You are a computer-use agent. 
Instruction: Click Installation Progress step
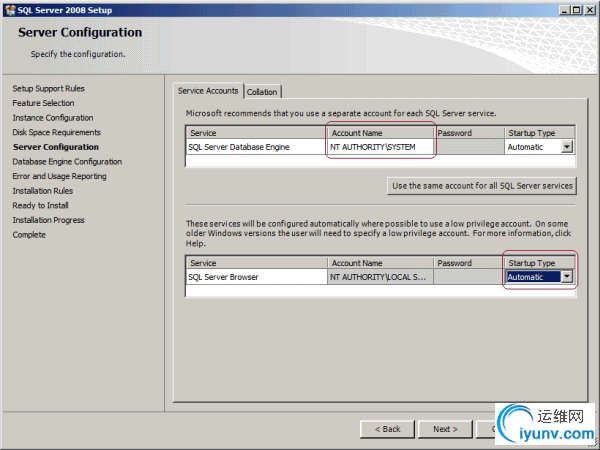[48, 220]
